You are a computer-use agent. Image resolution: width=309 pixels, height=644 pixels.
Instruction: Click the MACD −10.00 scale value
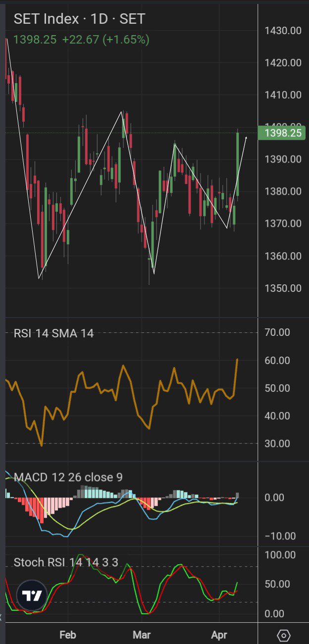point(280,537)
